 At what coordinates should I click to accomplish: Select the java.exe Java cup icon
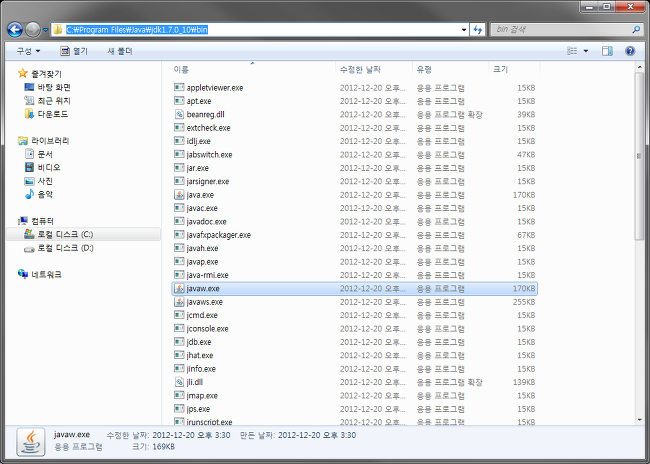click(x=179, y=194)
